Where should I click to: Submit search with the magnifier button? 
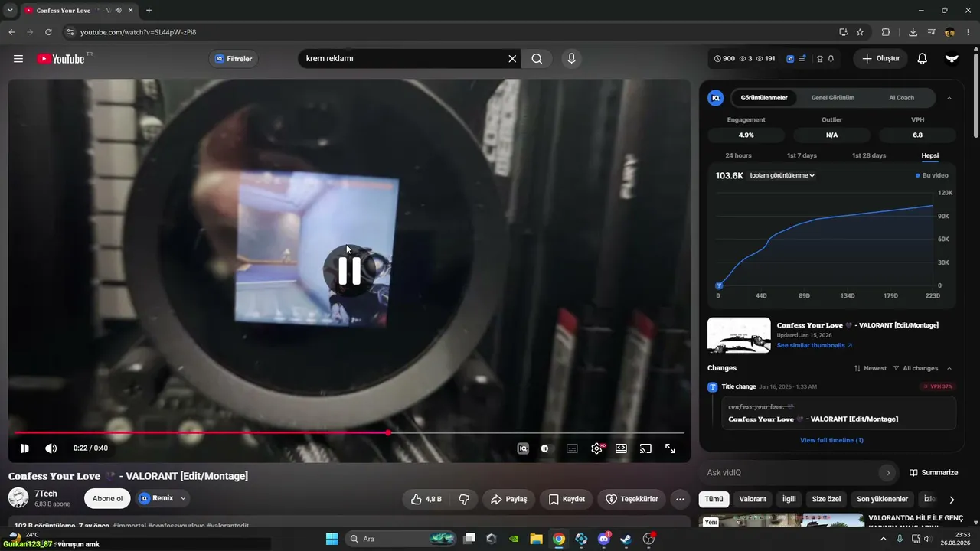click(537, 59)
